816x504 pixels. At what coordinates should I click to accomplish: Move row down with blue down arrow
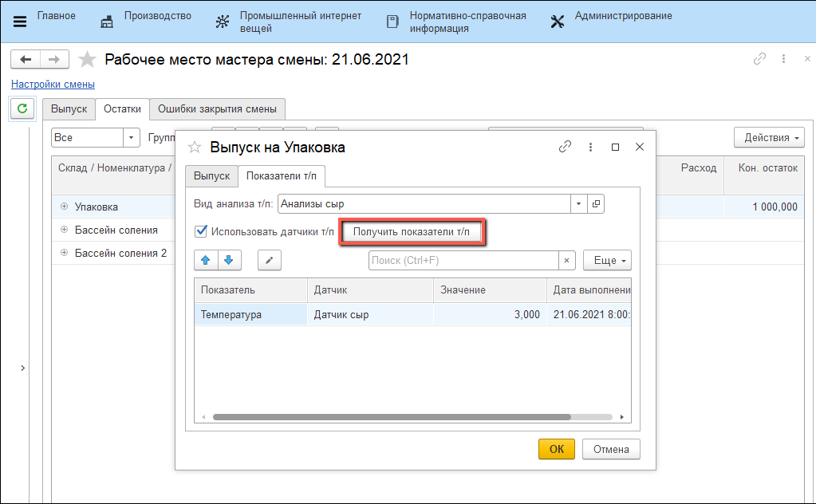pyautogui.click(x=228, y=261)
